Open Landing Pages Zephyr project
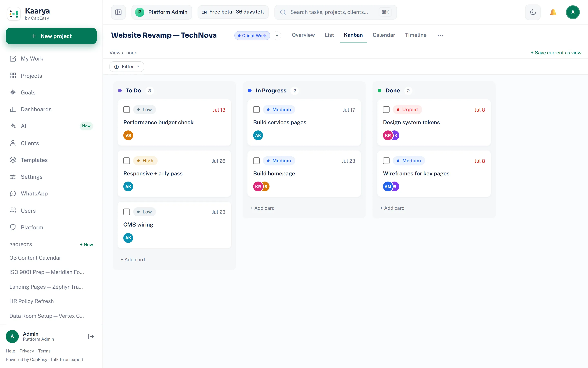Viewport: 588px width, 368px height. point(46,287)
